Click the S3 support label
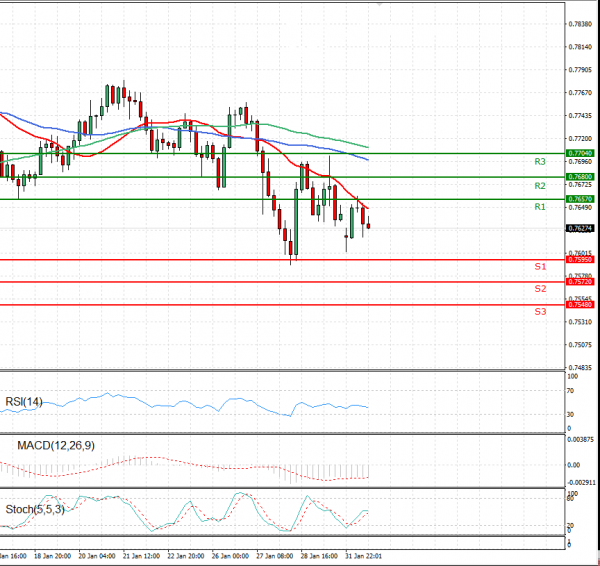The height and width of the screenshot is (566, 600). (540, 312)
